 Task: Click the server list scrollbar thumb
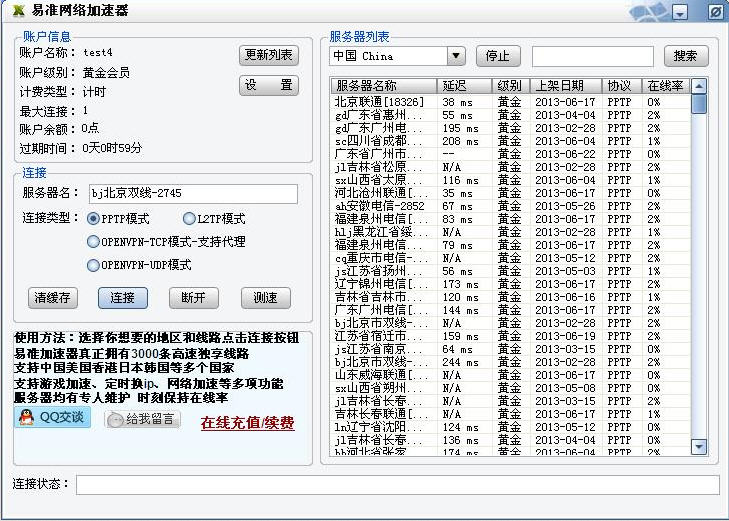click(699, 104)
